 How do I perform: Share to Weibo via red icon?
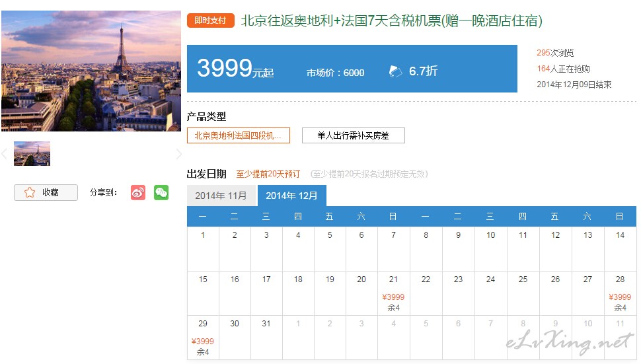coord(138,192)
